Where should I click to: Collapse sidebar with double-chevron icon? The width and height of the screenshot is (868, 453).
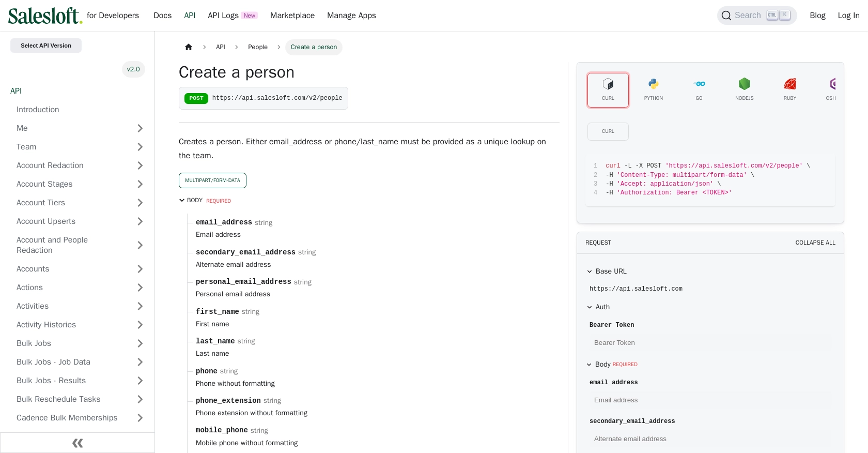click(x=78, y=443)
